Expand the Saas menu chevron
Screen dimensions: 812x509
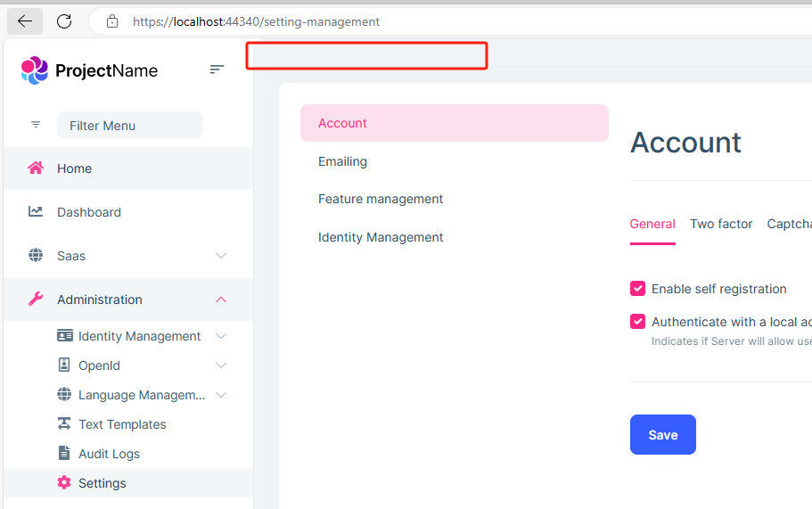tap(221, 256)
